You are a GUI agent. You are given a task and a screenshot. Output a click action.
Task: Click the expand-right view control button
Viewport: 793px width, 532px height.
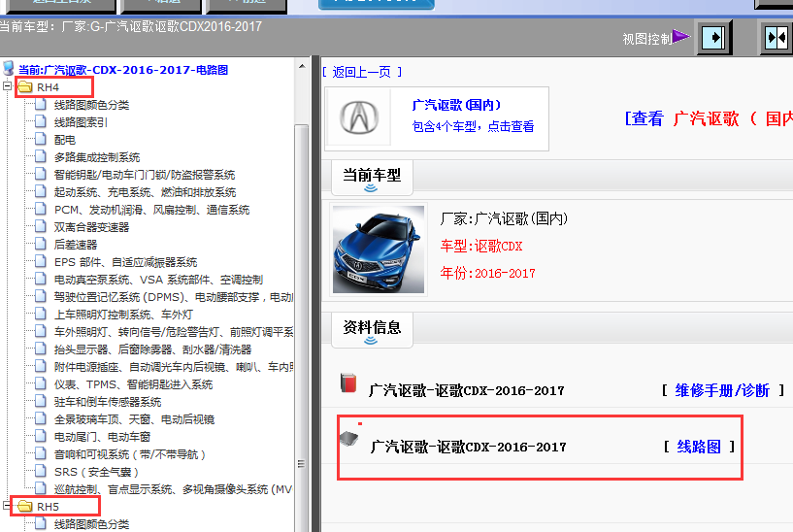(714, 38)
